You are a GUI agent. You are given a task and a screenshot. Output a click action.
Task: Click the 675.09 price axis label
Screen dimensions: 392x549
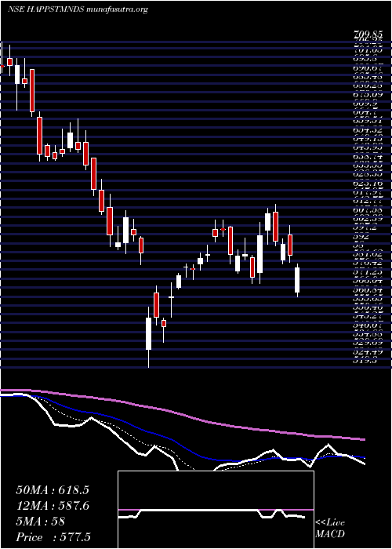pyautogui.click(x=367, y=94)
